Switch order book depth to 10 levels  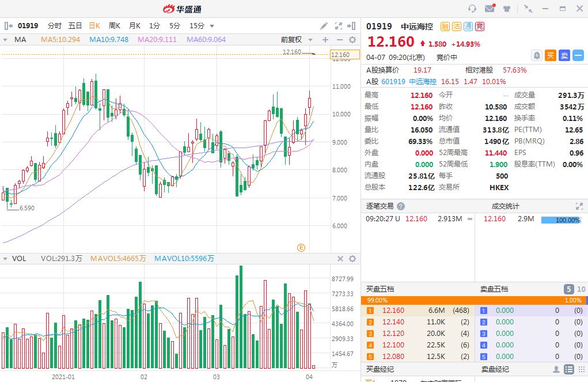581,289
